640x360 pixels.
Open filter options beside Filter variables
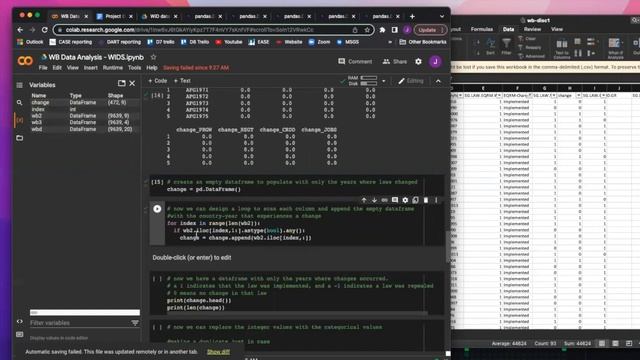[x=135, y=323]
